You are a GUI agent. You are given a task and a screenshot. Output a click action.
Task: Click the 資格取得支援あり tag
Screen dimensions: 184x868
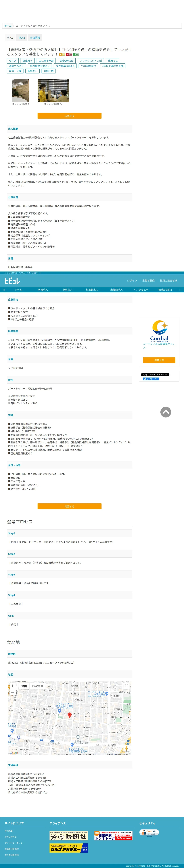click(40, 66)
